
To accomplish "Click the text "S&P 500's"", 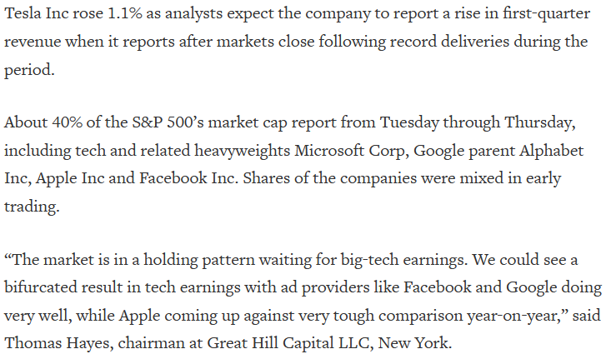I will click(168, 122).
